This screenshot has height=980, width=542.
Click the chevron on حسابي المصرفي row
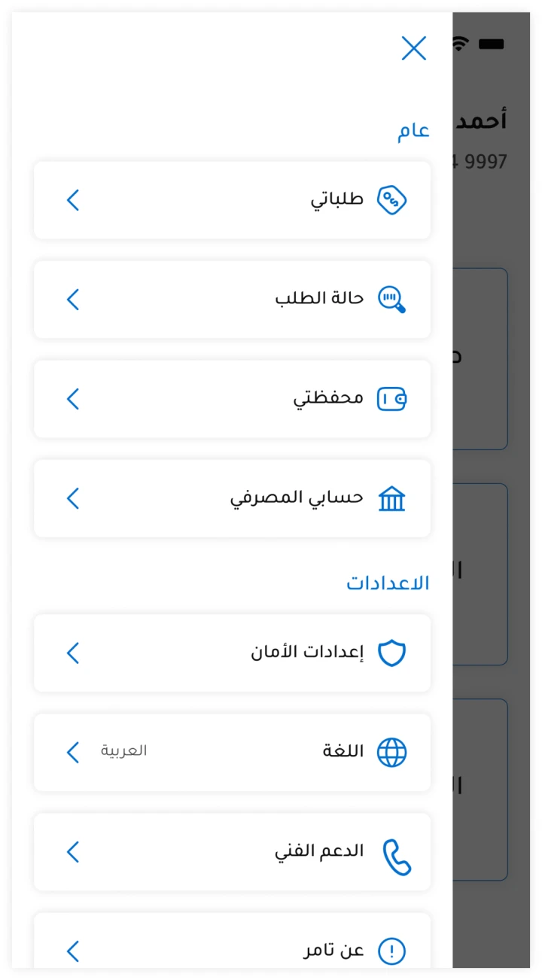point(73,498)
